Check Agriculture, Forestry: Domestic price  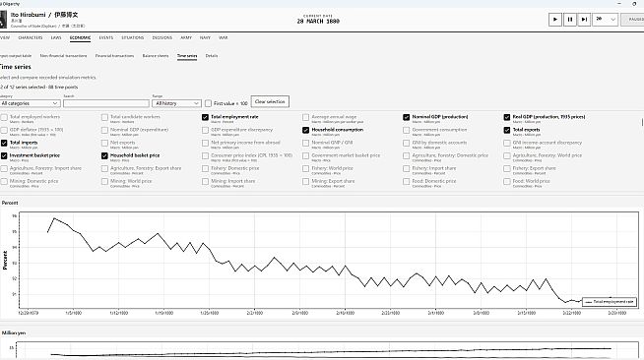click(407, 156)
